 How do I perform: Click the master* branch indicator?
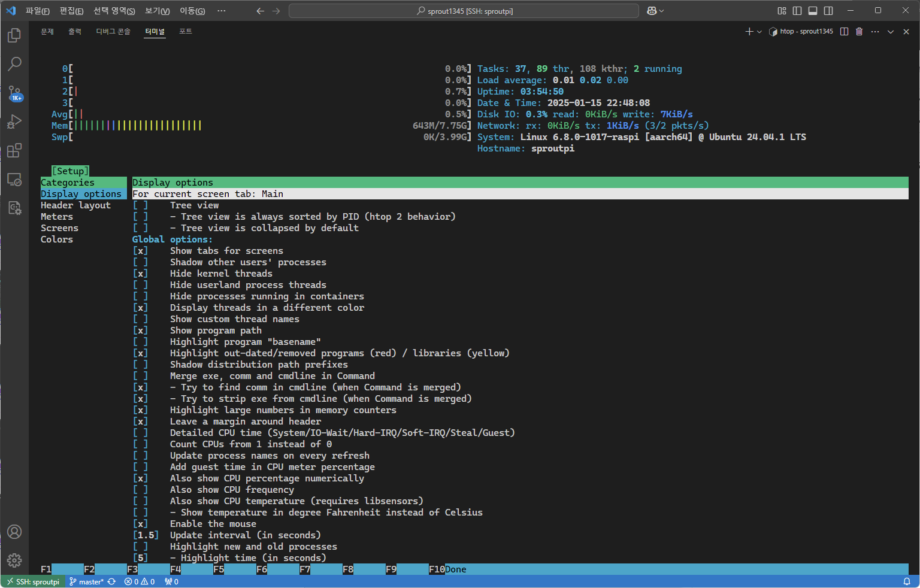(87, 581)
